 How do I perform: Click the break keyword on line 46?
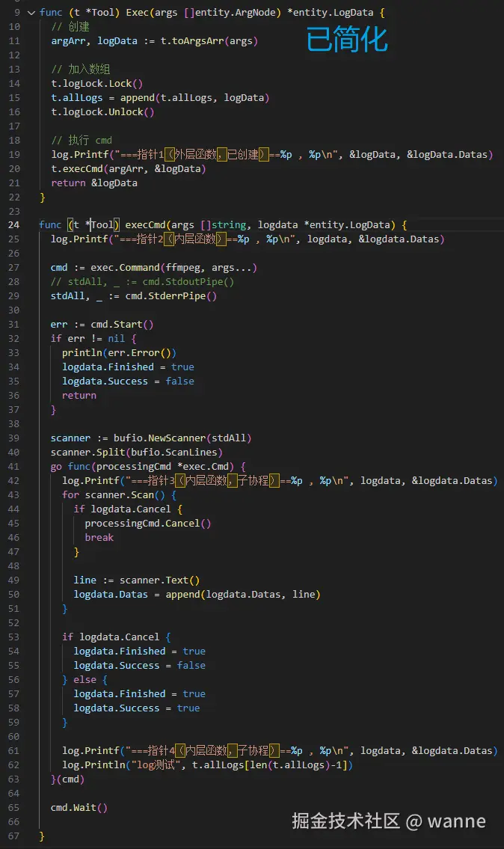tap(99, 538)
